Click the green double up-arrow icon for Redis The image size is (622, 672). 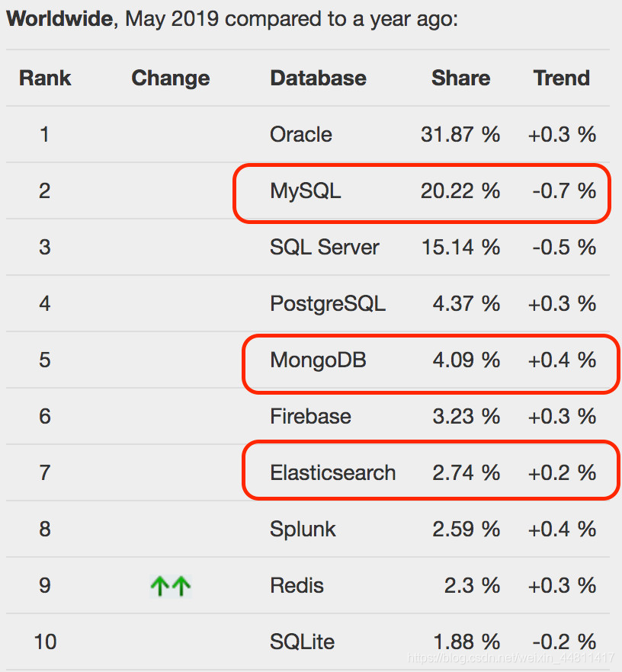tap(170, 586)
